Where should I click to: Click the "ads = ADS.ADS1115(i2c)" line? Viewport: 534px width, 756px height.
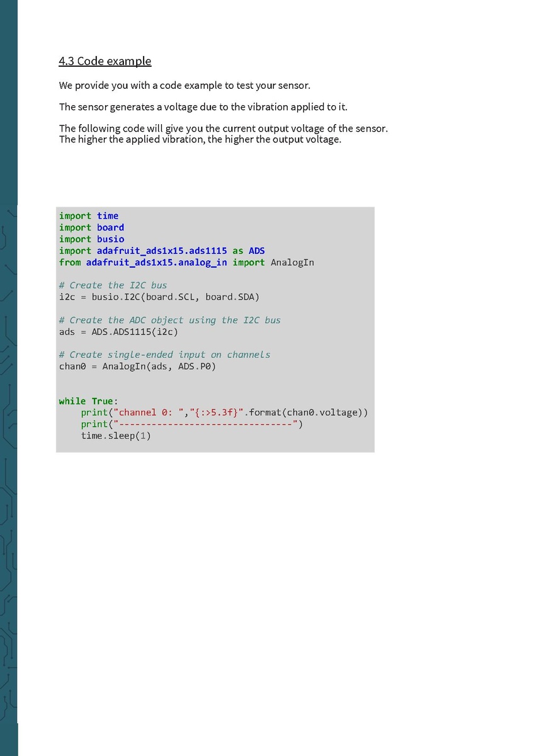tap(118, 331)
